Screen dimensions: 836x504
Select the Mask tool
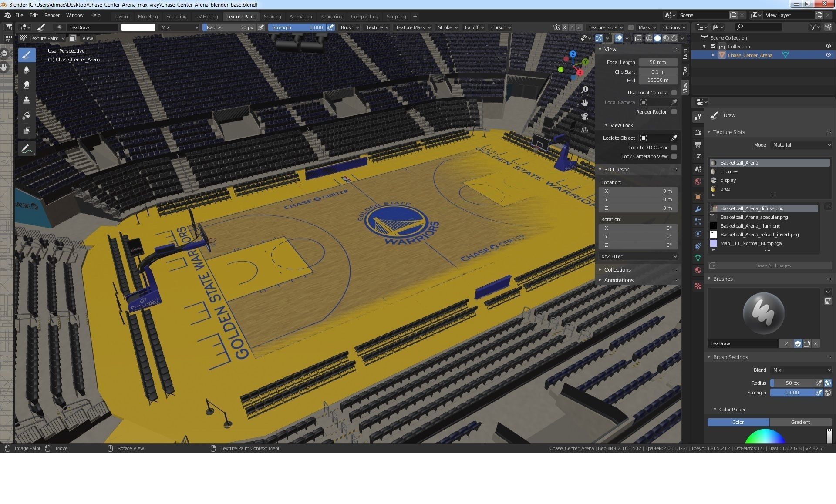coord(27,131)
